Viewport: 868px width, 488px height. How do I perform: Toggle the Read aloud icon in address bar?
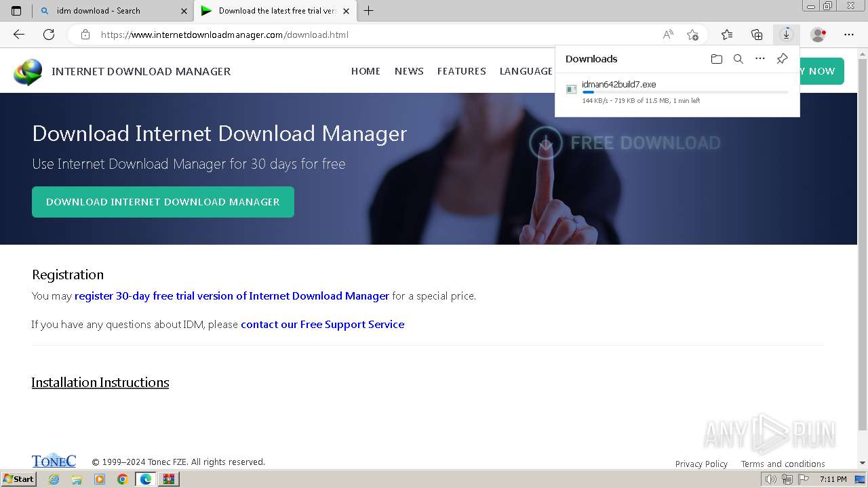[668, 35]
